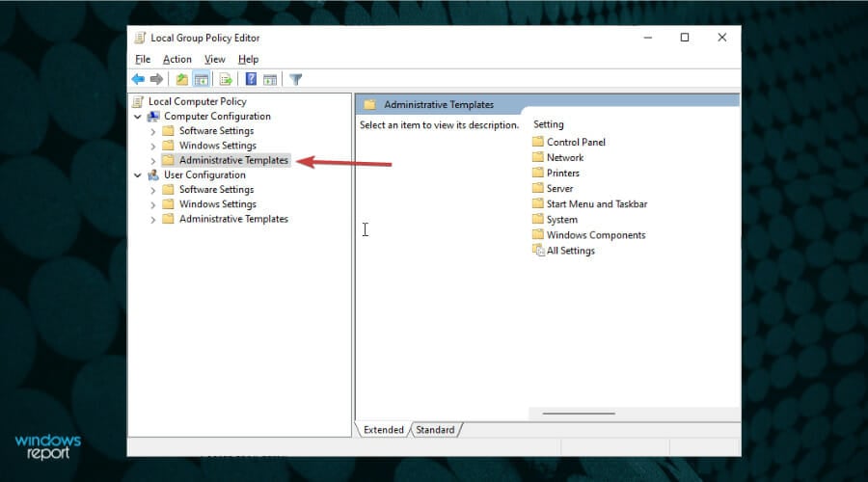
Task: Expand Software Settings under User Configuration
Action: point(153,190)
